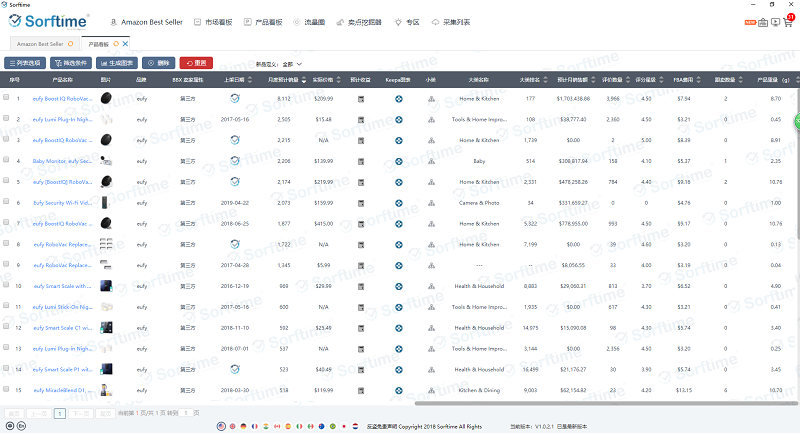800x433 pixels.
Task: Click the video tutorial monitor icon
Action: pyautogui.click(x=776, y=22)
